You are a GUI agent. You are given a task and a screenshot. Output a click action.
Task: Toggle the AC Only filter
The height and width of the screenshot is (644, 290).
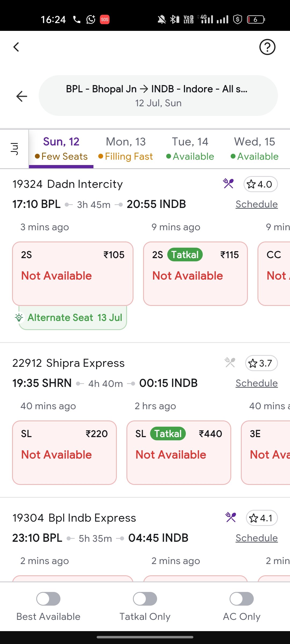[x=242, y=599]
